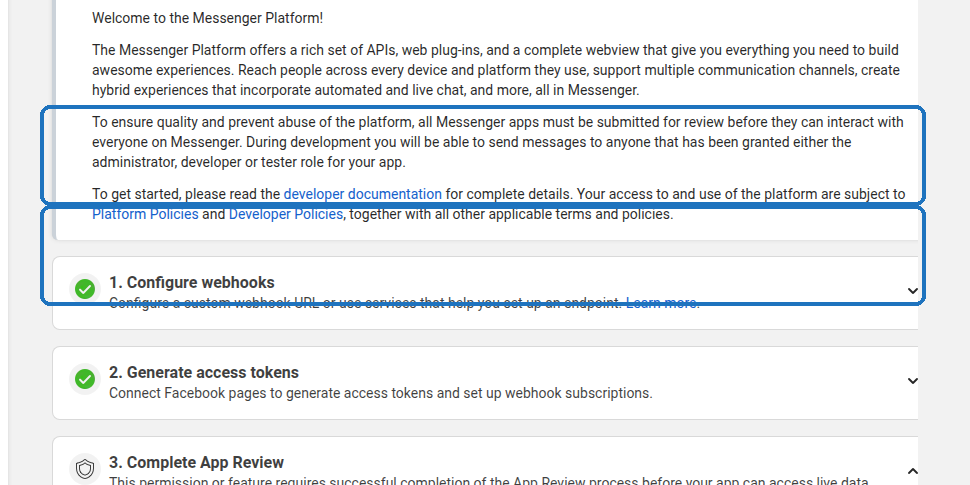Click the green checkmark beside Configure webhooks

85,289
